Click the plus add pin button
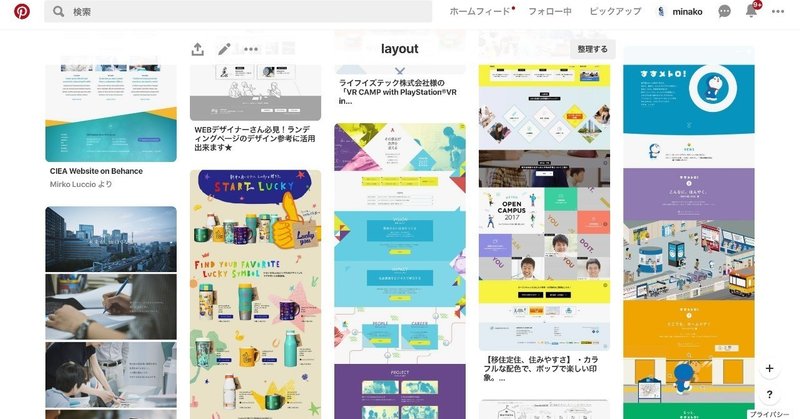This screenshot has height=419, width=800. (769, 368)
